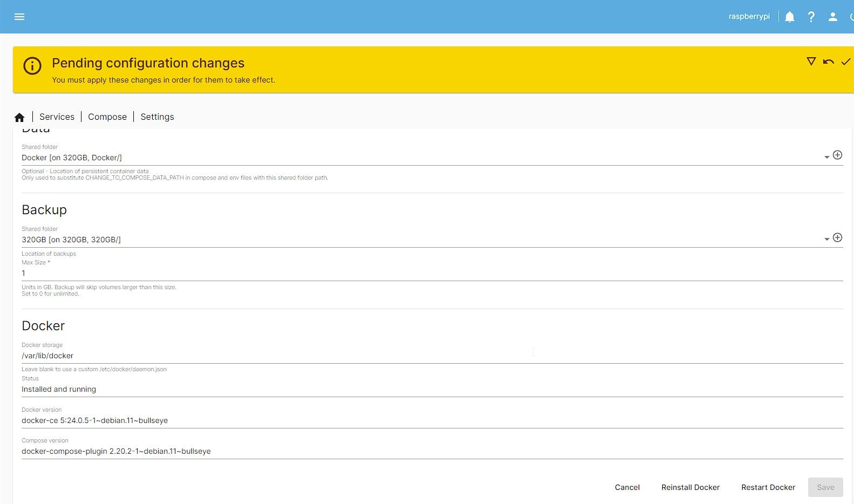Image resolution: width=854 pixels, height=504 pixels.
Task: Expand the Backup shared folder dropdown
Action: tap(826, 240)
